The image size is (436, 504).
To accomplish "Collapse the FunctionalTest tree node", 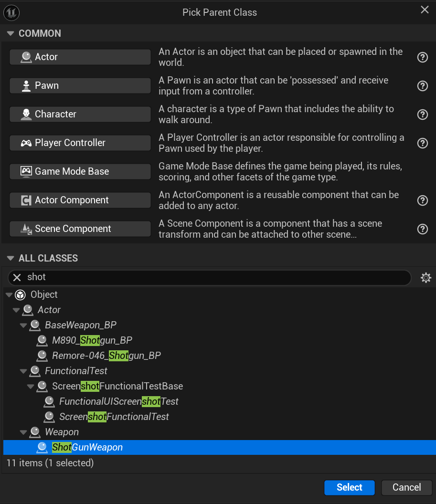I will click(x=23, y=371).
